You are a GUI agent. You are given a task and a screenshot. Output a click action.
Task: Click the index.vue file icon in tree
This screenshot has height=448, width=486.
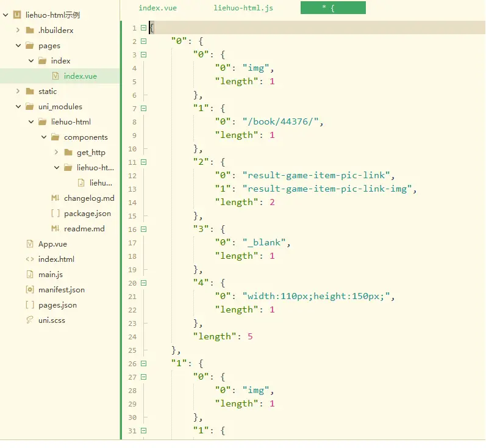tap(55, 76)
